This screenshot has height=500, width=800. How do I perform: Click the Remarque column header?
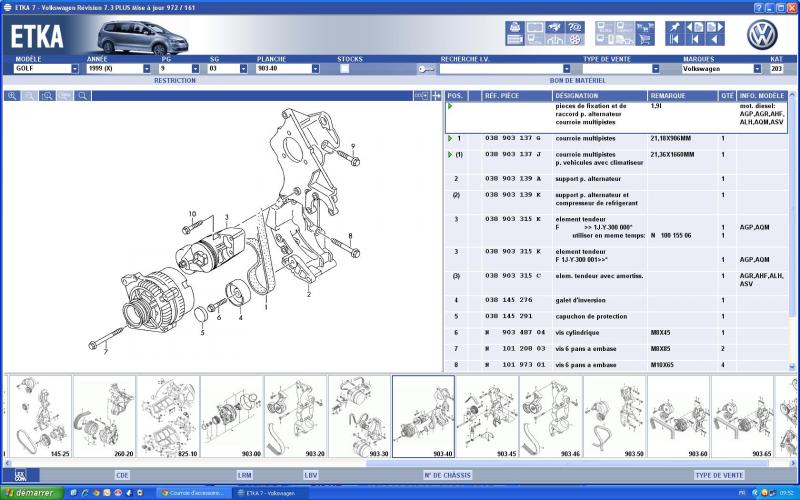click(x=683, y=96)
